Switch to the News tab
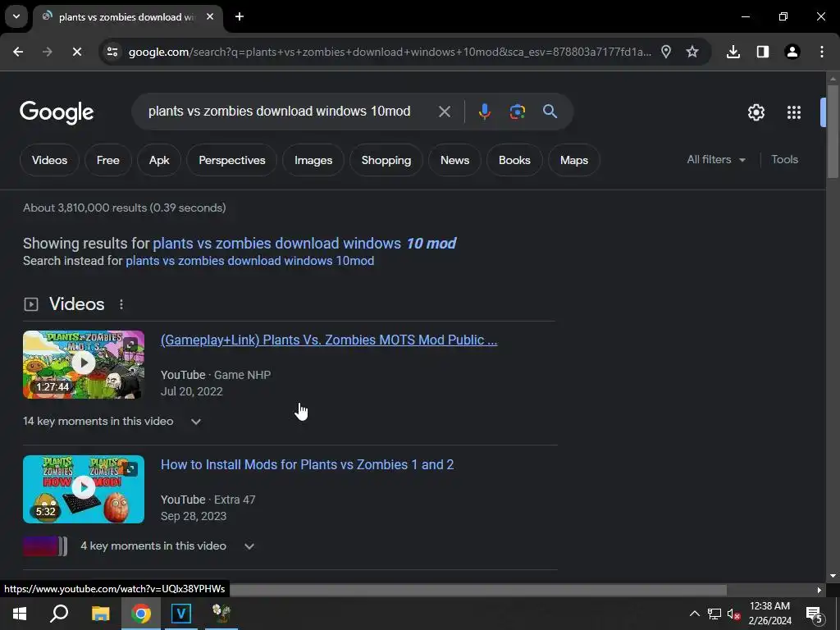The image size is (840, 630). tap(454, 160)
